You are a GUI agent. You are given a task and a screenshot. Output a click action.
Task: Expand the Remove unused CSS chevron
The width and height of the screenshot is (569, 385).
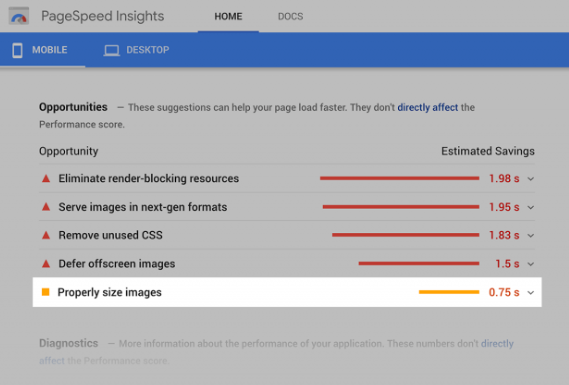click(x=531, y=236)
